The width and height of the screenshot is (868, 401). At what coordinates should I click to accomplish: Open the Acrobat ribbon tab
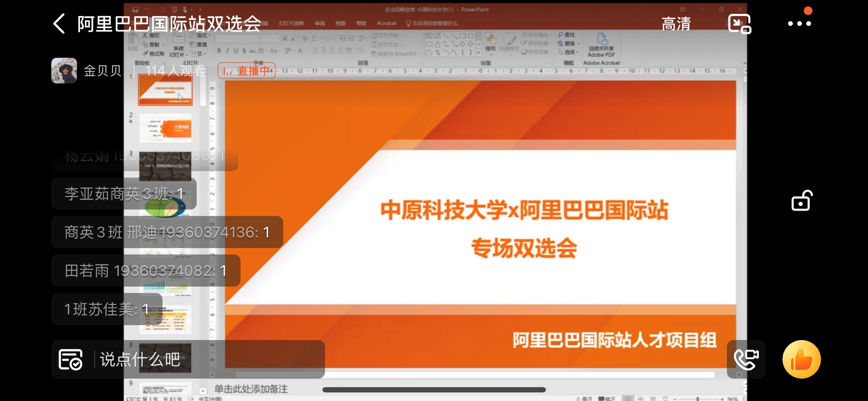[386, 23]
